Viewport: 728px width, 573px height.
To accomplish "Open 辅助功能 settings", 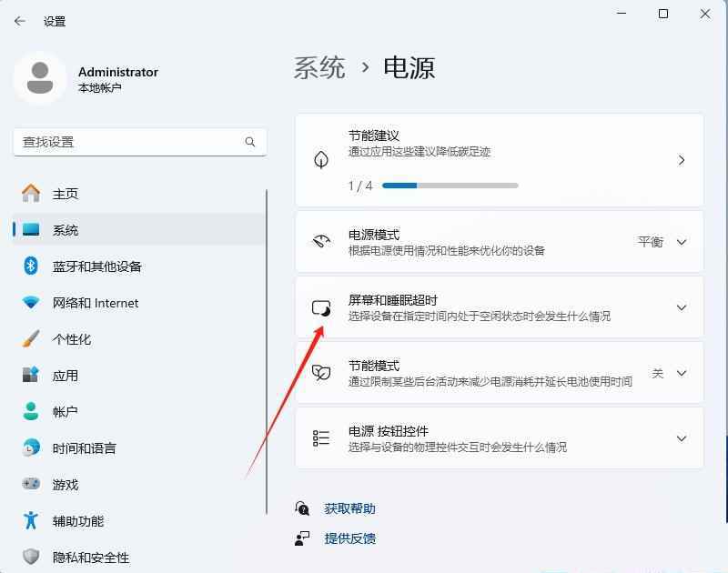I will (140, 520).
